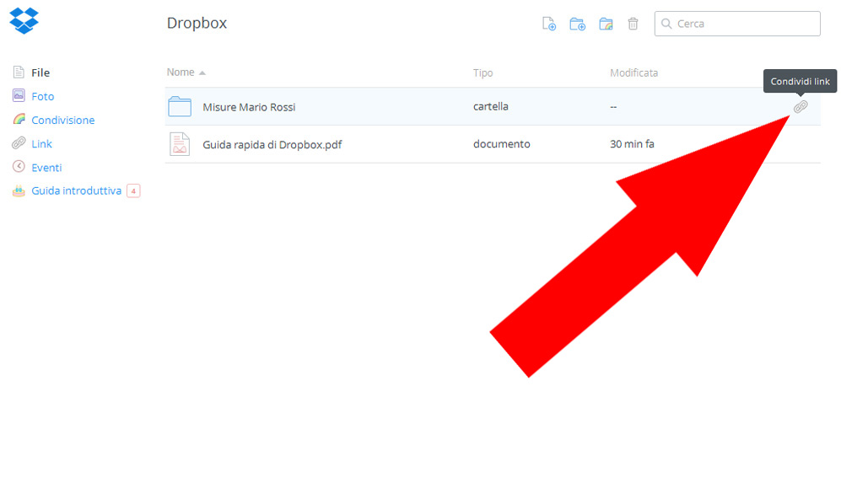Click the PDF document file icon
This screenshot has height=504, width=841.
180,144
